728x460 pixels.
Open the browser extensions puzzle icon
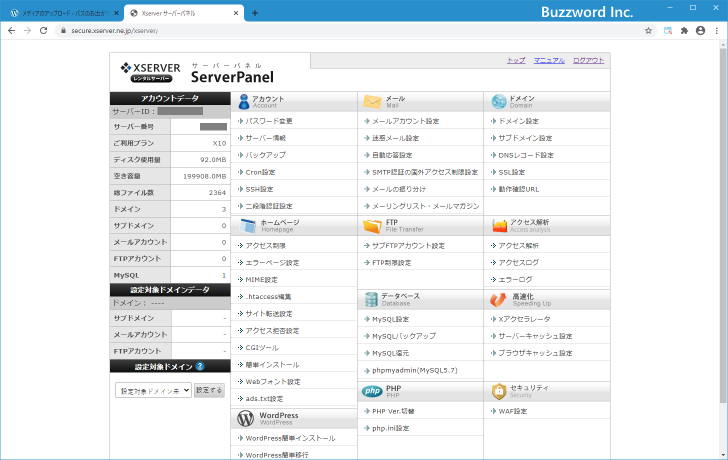click(x=684, y=31)
